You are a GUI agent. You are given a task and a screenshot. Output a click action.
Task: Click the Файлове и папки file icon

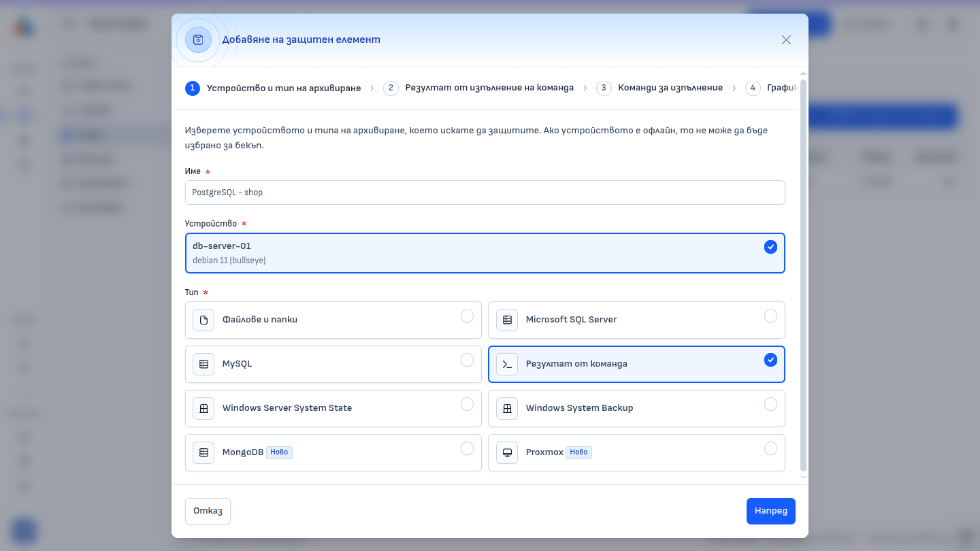(x=203, y=320)
